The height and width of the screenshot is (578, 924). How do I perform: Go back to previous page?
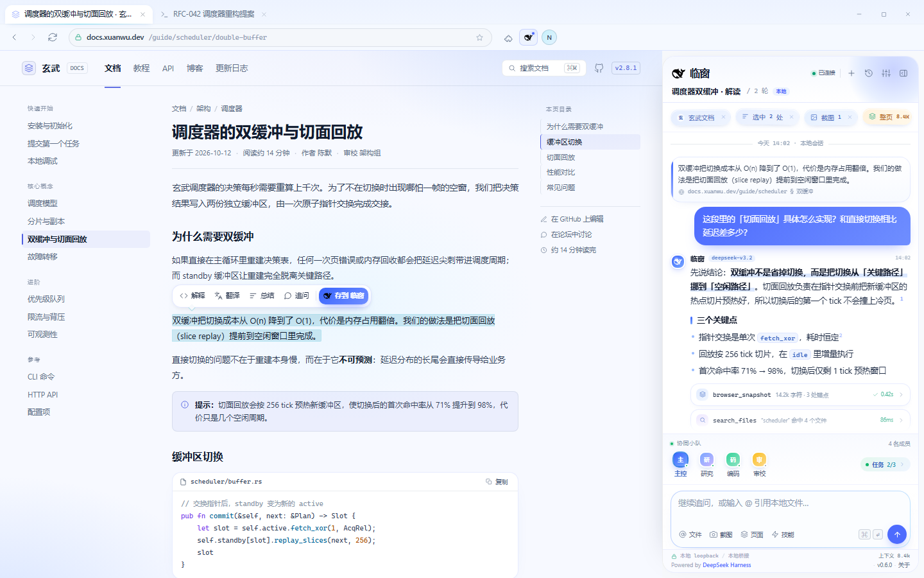tap(14, 37)
